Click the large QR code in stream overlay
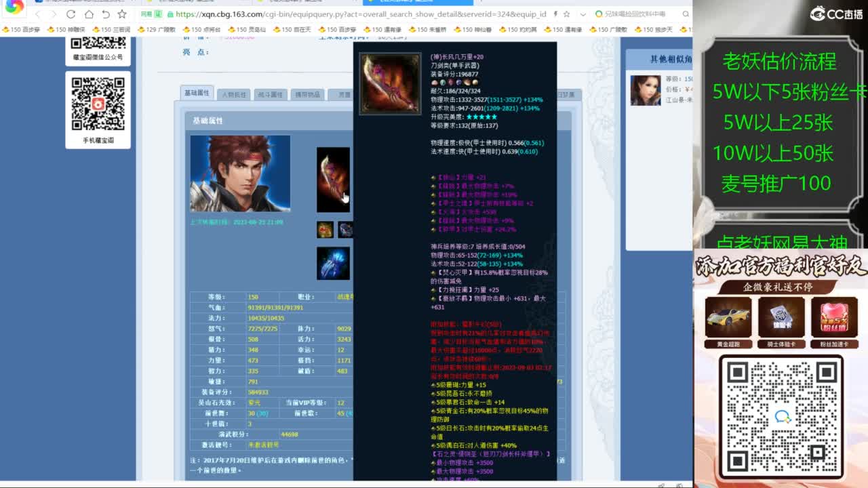Image resolution: width=868 pixels, height=488 pixels. click(x=781, y=416)
